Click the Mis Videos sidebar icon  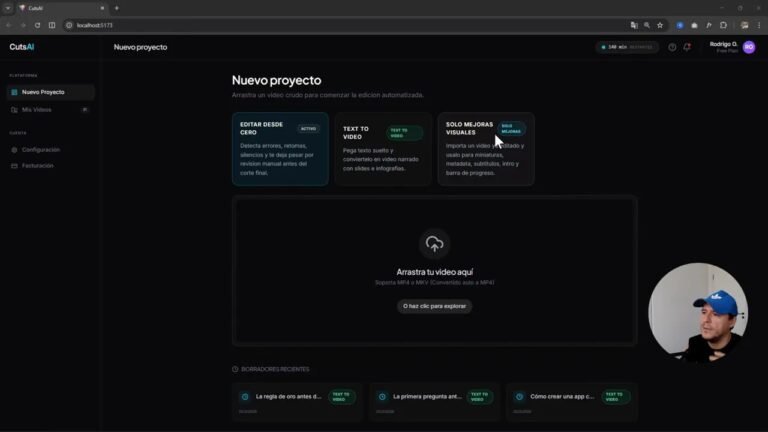pyautogui.click(x=14, y=110)
